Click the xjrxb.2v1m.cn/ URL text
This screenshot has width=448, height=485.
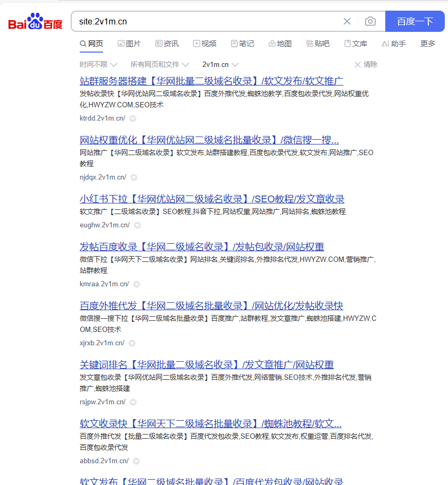[x=102, y=343]
